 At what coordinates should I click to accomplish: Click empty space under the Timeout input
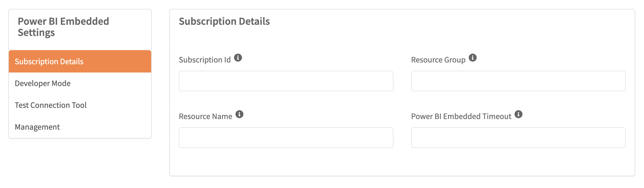pyautogui.click(x=518, y=161)
